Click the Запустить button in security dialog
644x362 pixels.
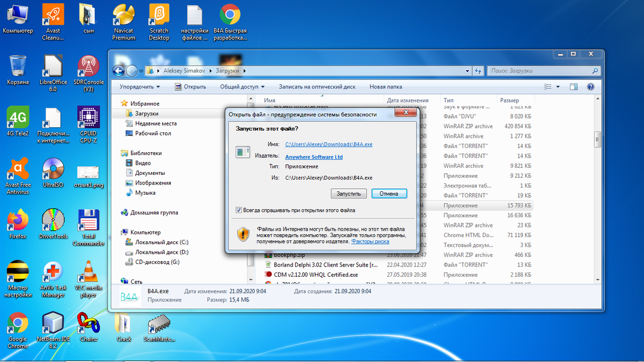[349, 194]
